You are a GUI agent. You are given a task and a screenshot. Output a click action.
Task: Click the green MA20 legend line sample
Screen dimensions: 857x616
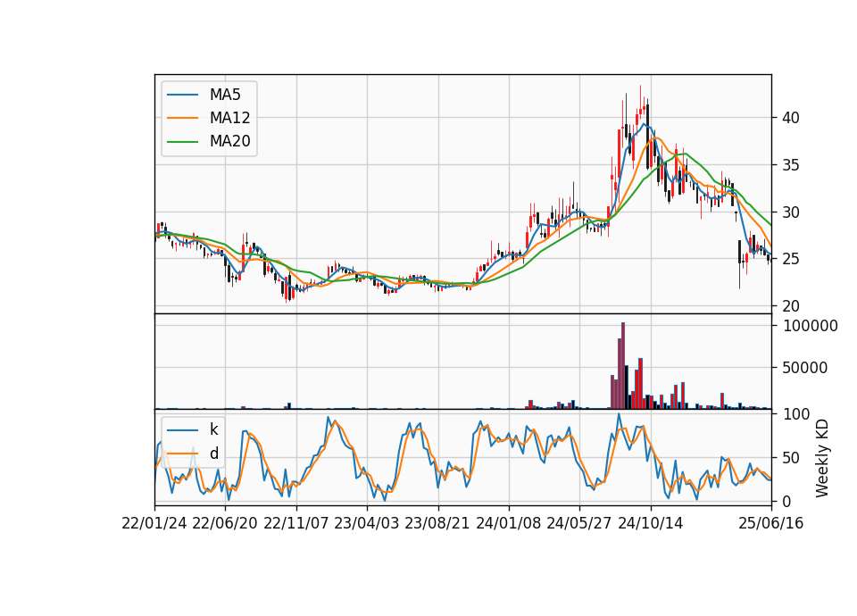click(x=182, y=142)
